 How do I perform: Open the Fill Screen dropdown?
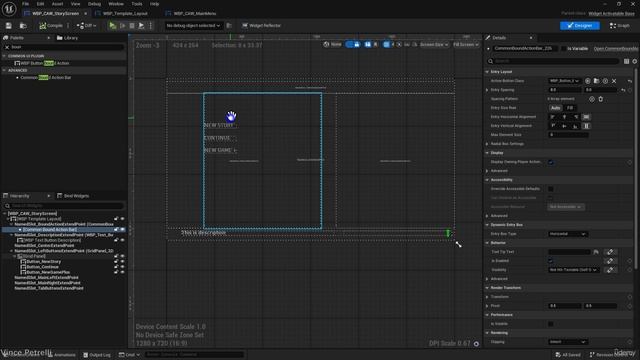(466, 44)
